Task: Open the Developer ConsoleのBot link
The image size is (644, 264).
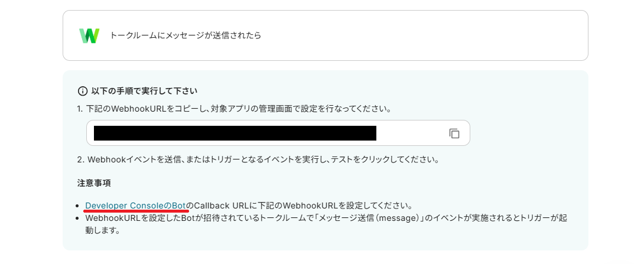Action: (135, 206)
